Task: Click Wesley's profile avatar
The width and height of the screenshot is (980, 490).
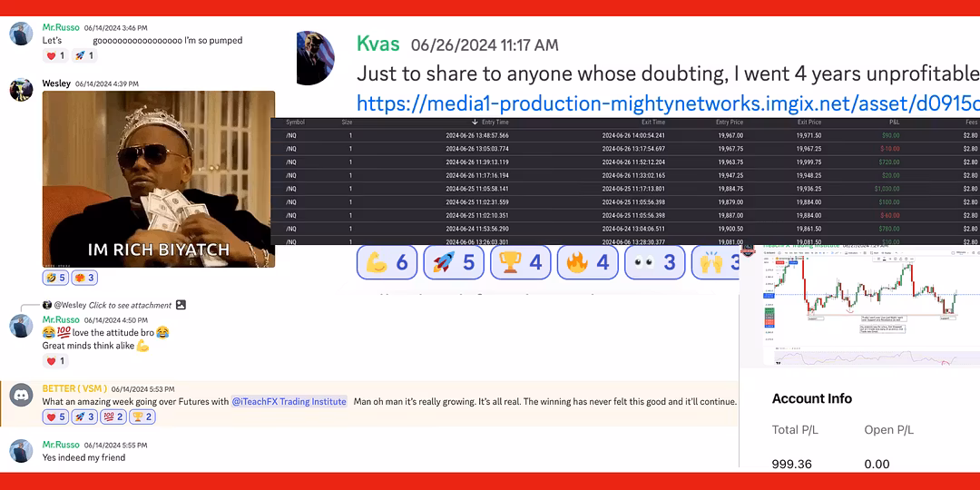Action: [21, 90]
